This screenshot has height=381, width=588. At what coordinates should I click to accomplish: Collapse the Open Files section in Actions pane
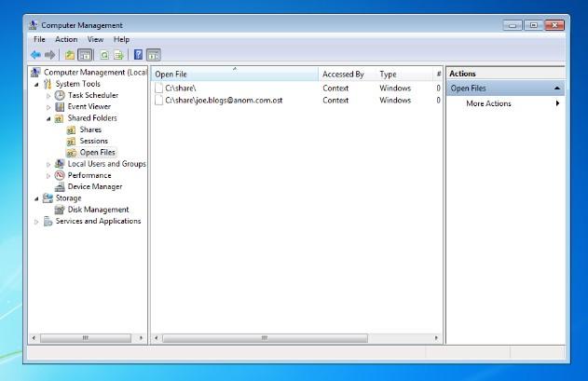pyautogui.click(x=557, y=88)
